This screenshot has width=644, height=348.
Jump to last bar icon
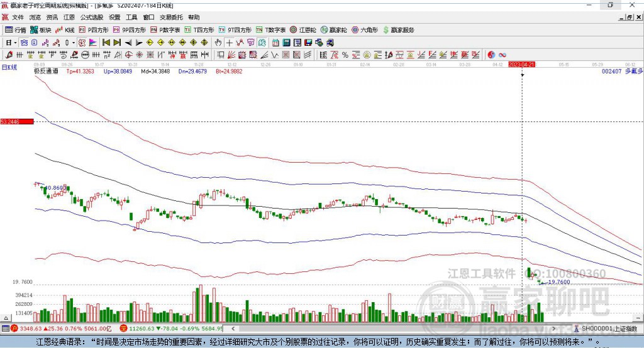[x=117, y=43]
